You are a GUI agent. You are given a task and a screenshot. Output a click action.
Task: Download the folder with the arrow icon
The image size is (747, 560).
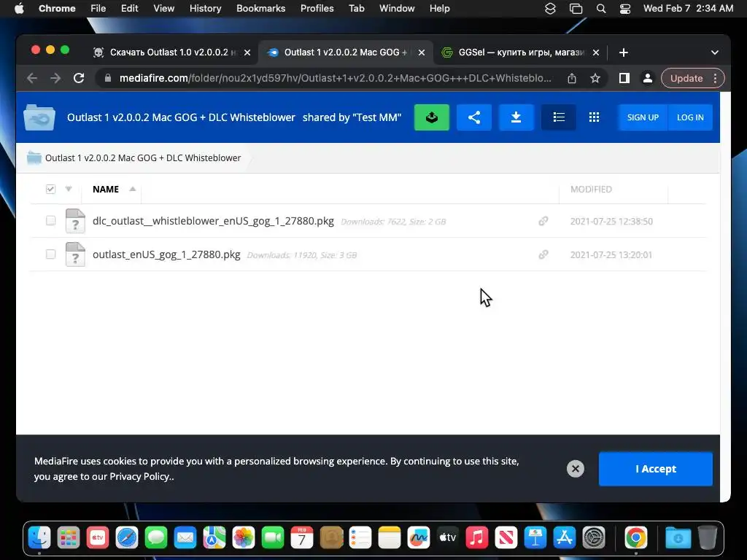(x=516, y=117)
